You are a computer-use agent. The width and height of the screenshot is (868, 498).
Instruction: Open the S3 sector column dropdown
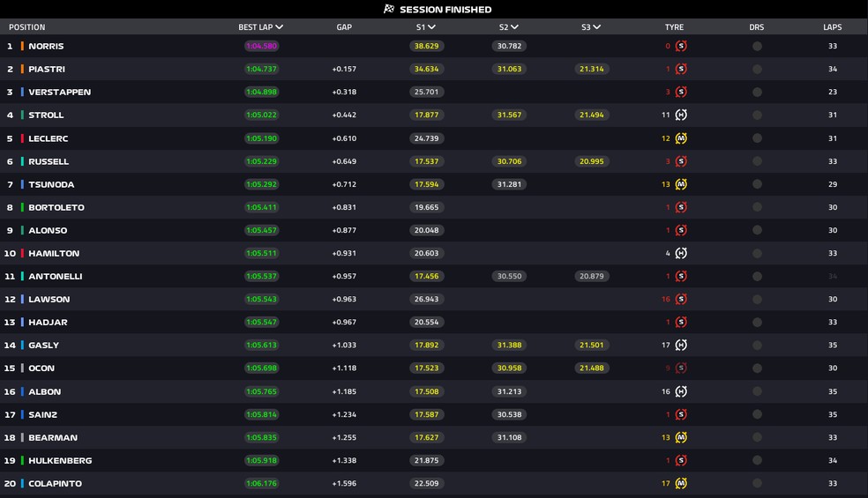597,27
